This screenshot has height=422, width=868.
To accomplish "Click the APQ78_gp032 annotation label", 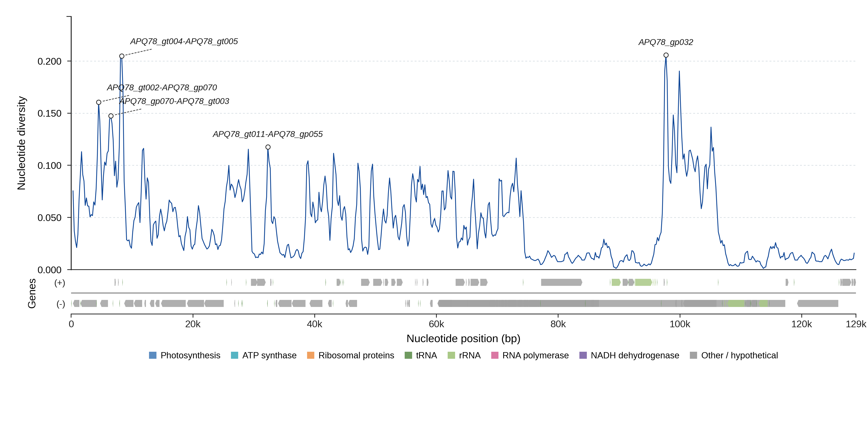I will 666,42.
